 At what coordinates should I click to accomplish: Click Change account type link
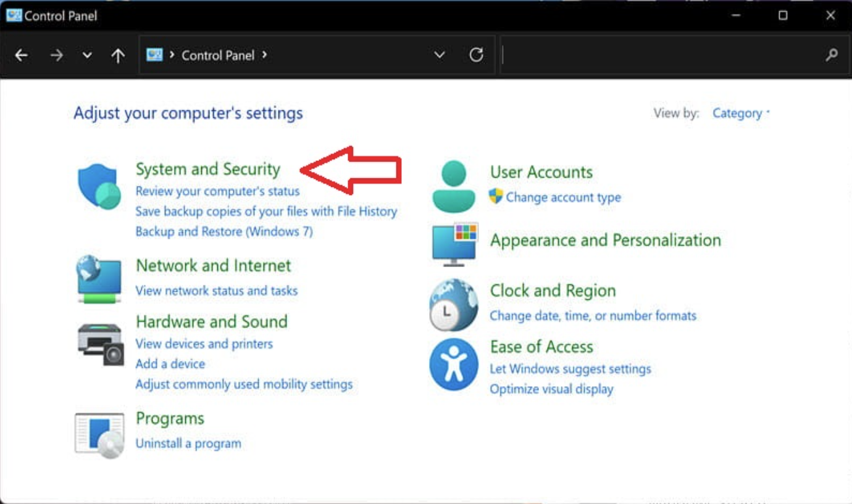(x=564, y=197)
